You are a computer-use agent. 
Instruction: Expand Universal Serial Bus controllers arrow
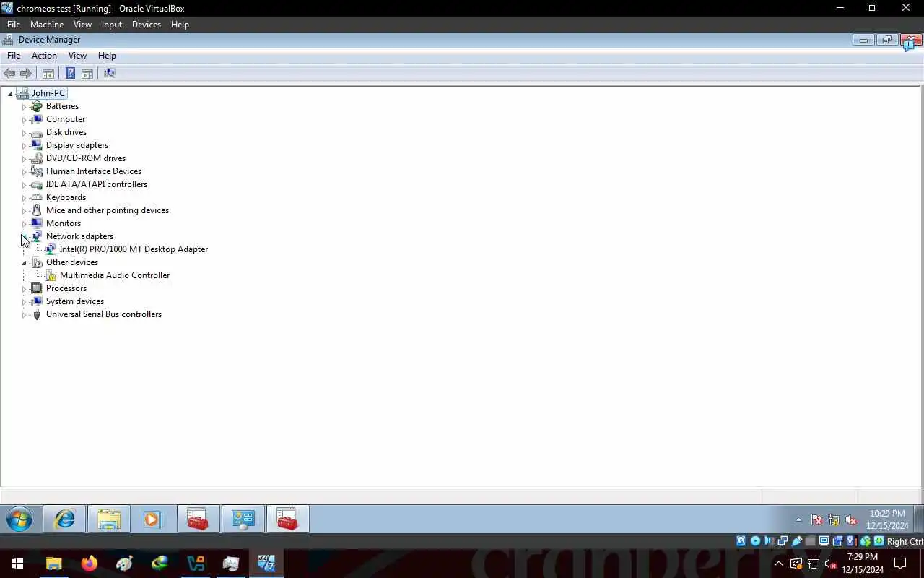click(24, 315)
